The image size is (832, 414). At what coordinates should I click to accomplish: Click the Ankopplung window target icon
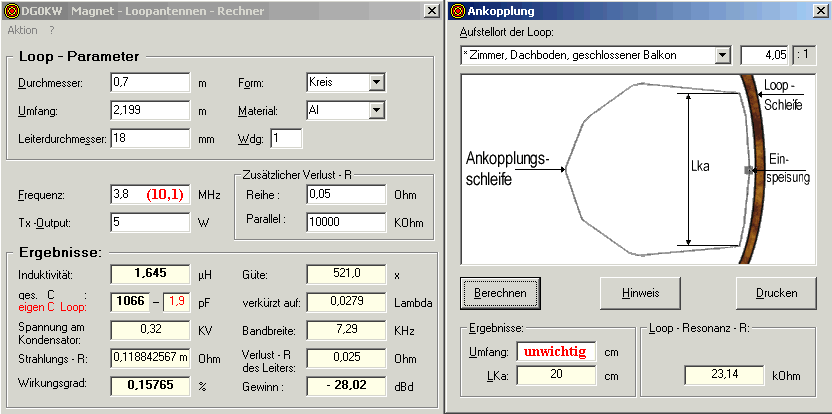pos(458,11)
